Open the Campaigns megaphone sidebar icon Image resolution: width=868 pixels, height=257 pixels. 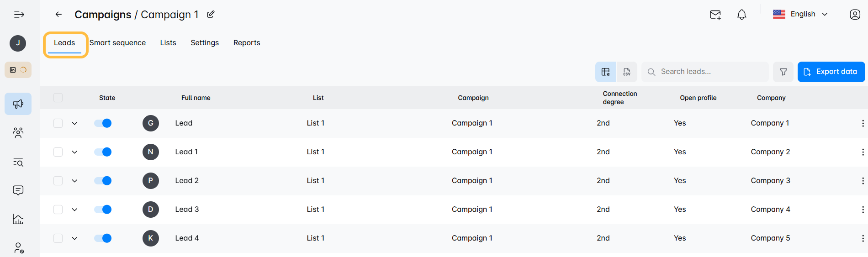(x=18, y=104)
